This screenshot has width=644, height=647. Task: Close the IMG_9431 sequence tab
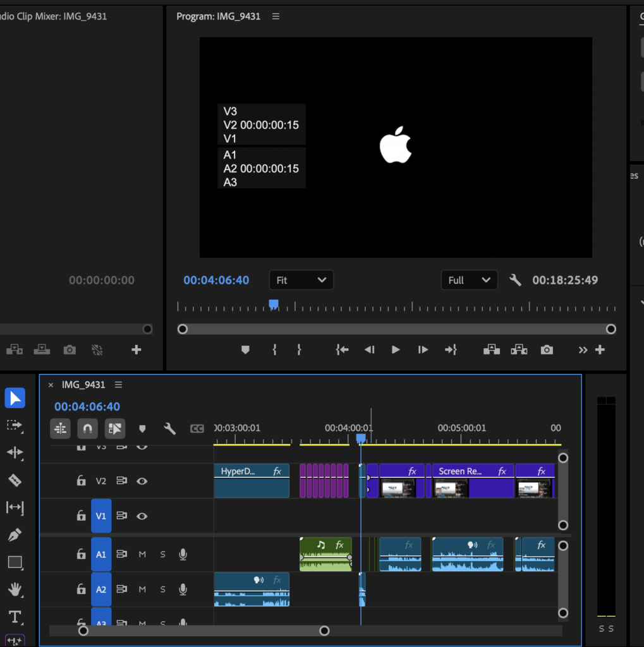51,385
